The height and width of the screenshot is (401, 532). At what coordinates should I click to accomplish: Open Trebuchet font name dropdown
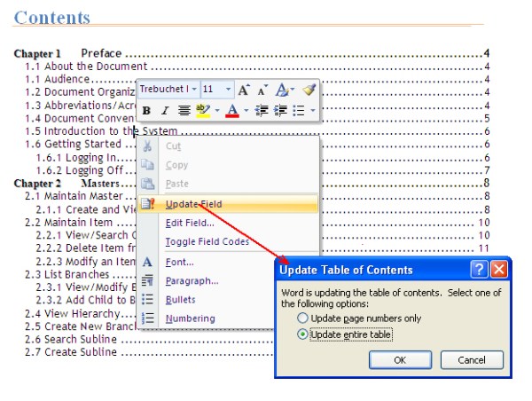pos(194,90)
